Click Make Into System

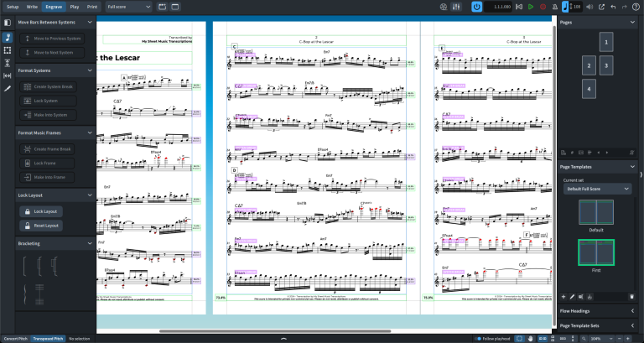[48, 115]
